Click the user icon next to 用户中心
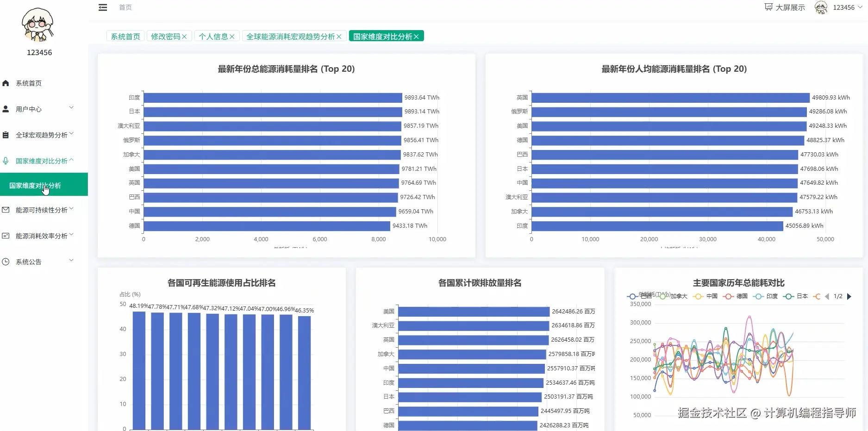 coord(6,109)
